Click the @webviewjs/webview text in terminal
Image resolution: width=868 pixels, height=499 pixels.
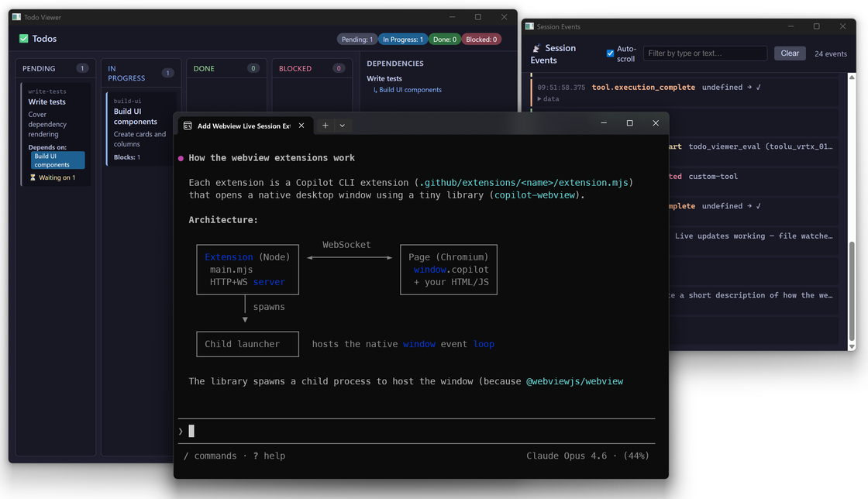[x=574, y=381]
